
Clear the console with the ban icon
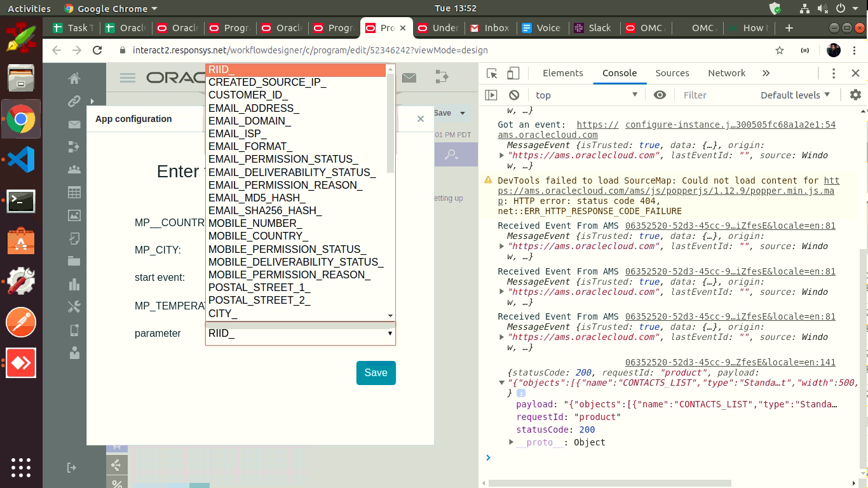(x=514, y=95)
